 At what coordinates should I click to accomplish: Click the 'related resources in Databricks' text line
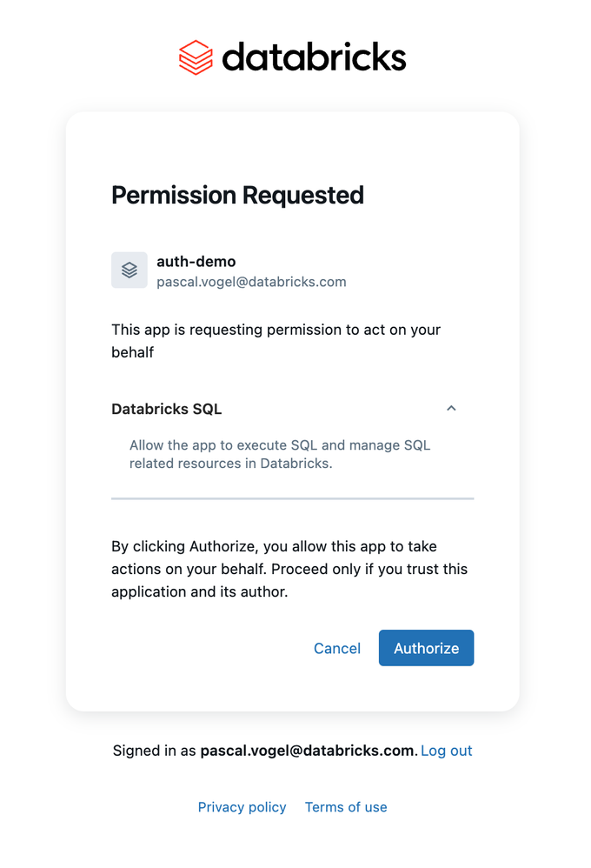point(231,464)
